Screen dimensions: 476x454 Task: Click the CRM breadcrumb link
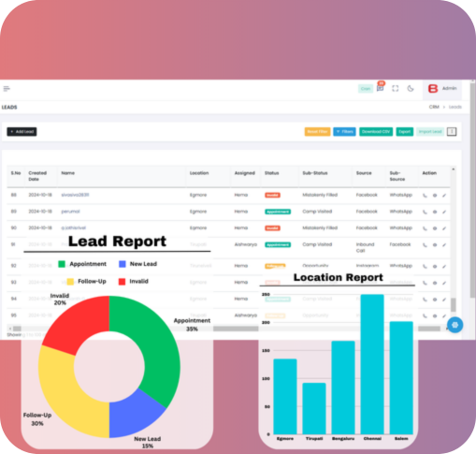[434, 107]
